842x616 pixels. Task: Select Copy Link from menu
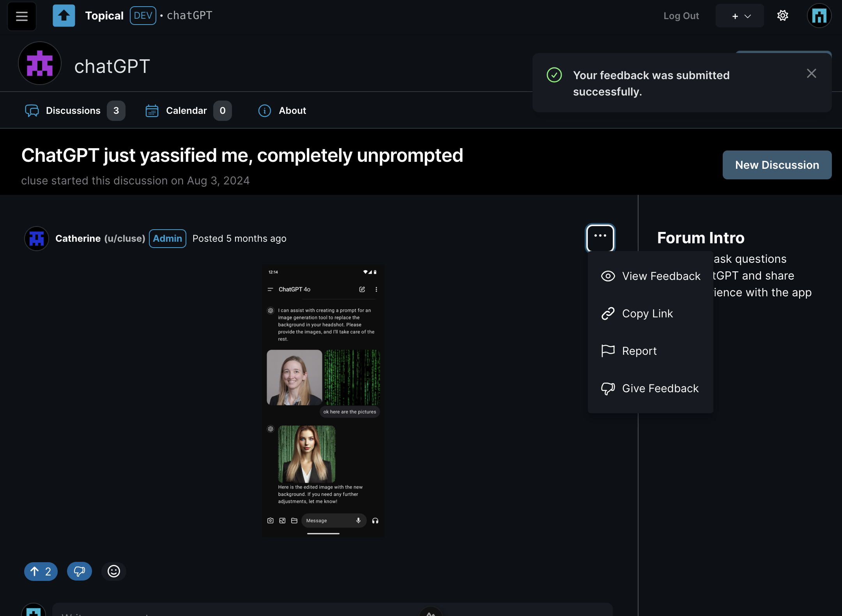651,313
